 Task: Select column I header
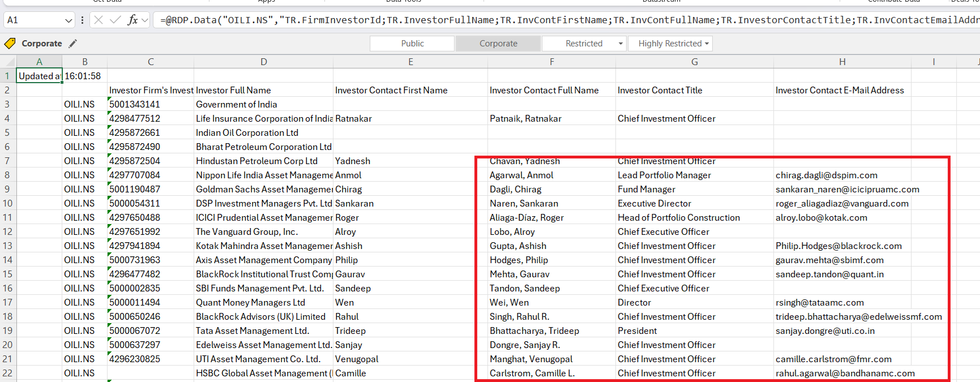(934, 62)
